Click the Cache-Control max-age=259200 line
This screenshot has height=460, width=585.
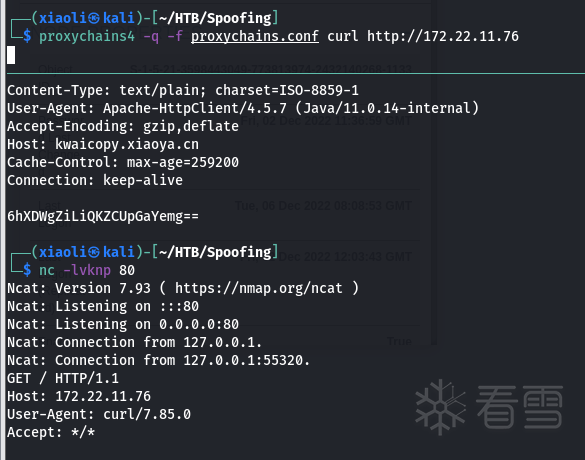coord(123,162)
